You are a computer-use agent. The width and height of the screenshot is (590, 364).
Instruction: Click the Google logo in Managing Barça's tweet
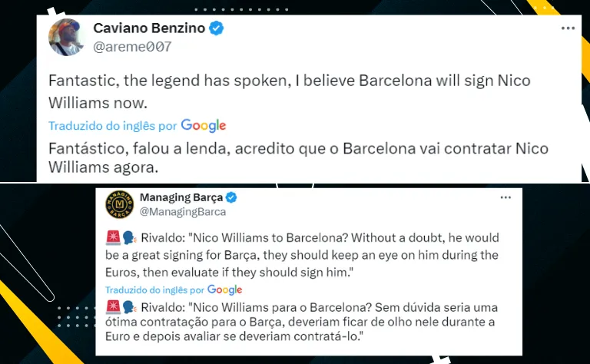pyautogui.click(x=224, y=290)
